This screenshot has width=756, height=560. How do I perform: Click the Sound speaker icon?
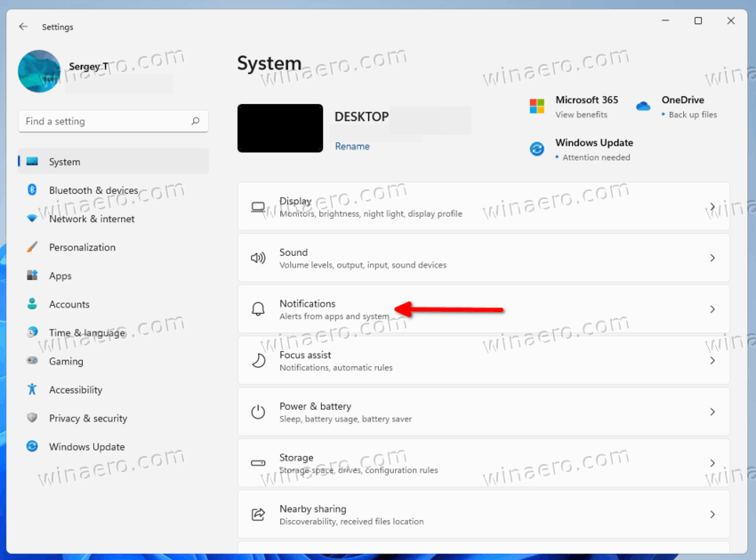point(259,259)
